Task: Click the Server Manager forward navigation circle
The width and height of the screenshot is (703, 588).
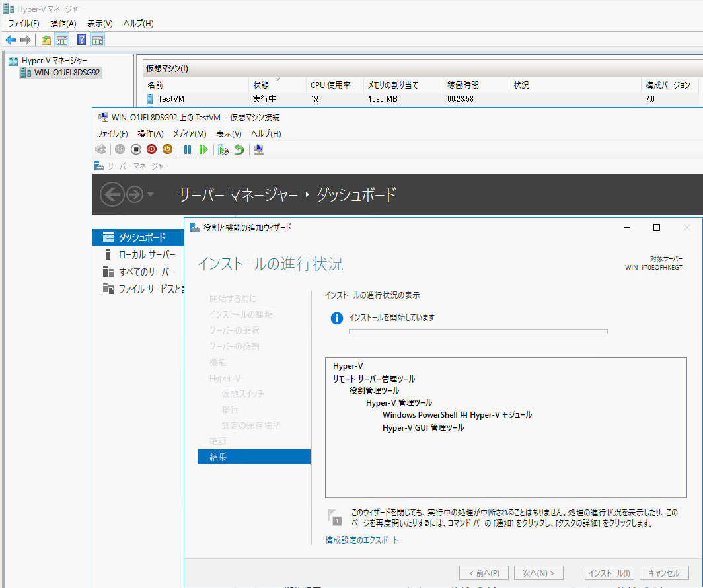Action: 135,194
